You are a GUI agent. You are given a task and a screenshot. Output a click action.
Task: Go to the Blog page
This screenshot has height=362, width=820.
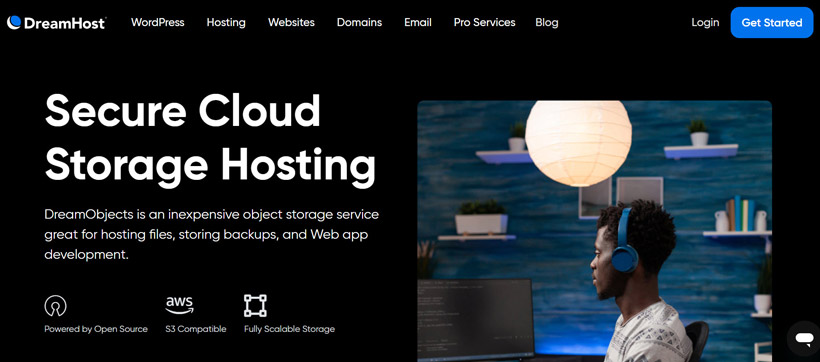click(x=546, y=22)
